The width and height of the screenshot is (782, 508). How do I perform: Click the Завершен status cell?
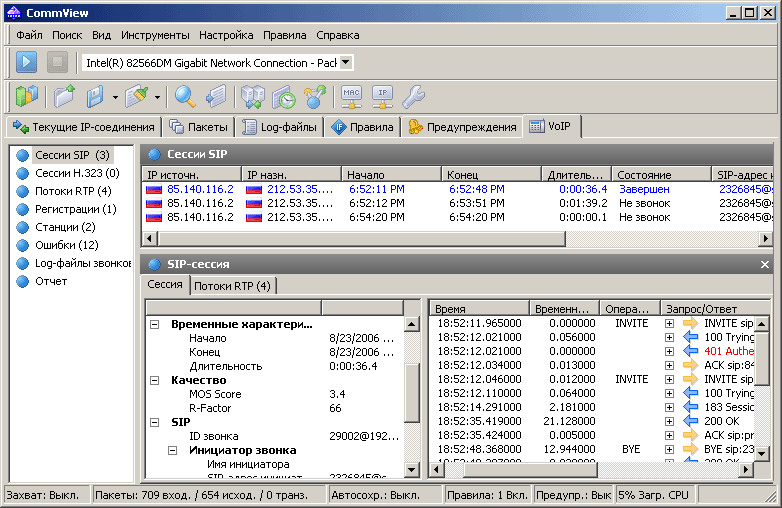644,189
